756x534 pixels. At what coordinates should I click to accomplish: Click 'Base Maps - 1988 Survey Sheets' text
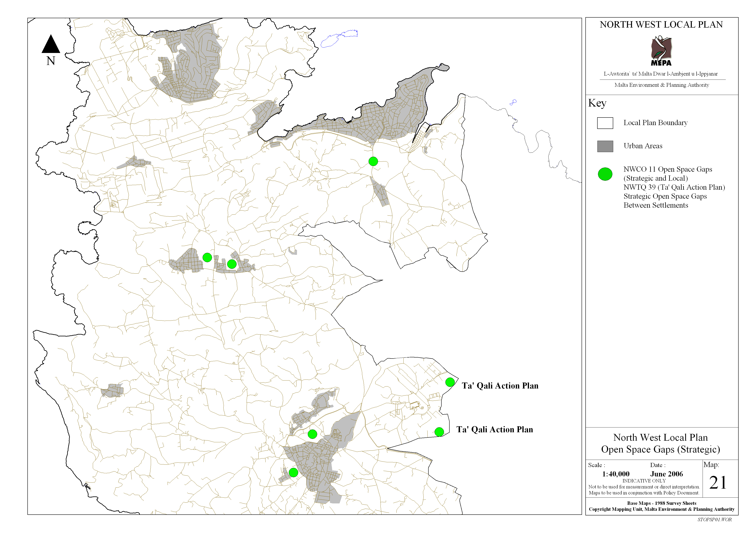pos(662,503)
